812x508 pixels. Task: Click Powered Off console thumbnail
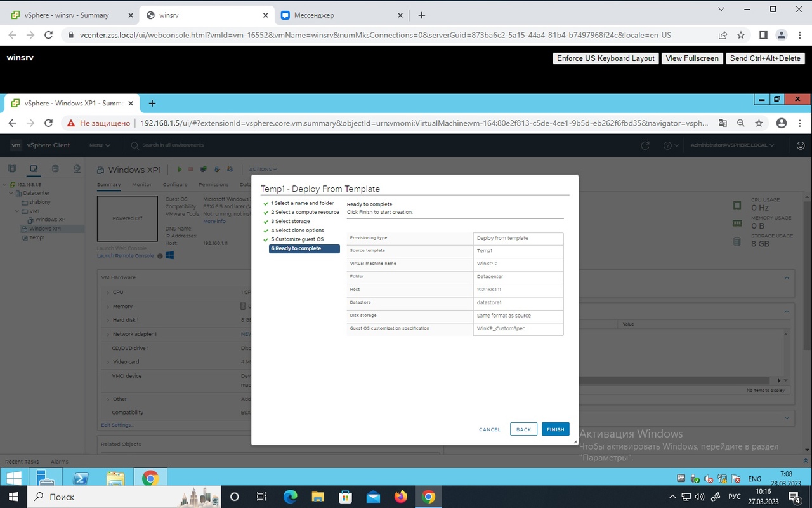click(x=127, y=218)
